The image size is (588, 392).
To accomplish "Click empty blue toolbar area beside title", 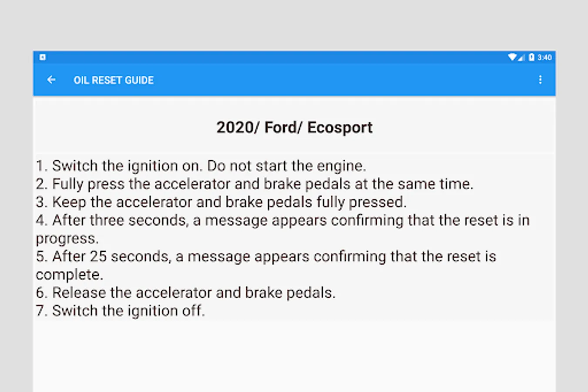I will (339, 80).
